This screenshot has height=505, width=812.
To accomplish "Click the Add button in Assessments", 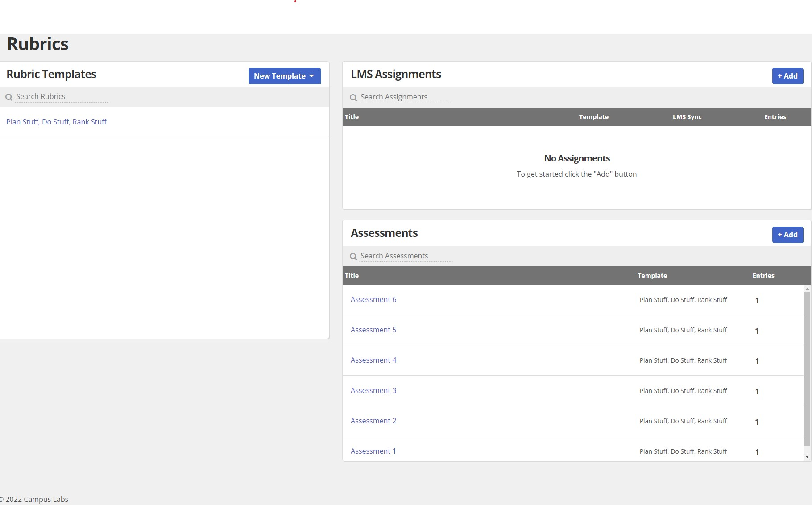I will pyautogui.click(x=787, y=235).
